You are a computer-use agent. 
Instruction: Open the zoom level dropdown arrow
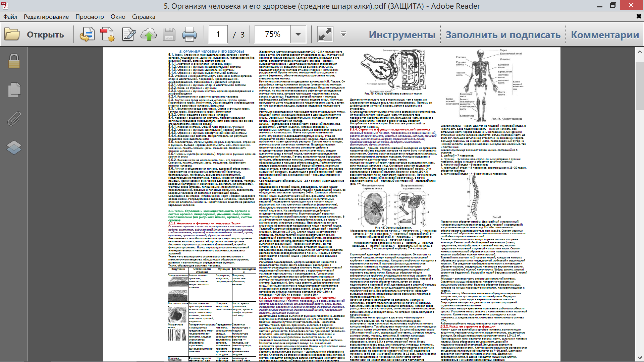click(x=298, y=34)
